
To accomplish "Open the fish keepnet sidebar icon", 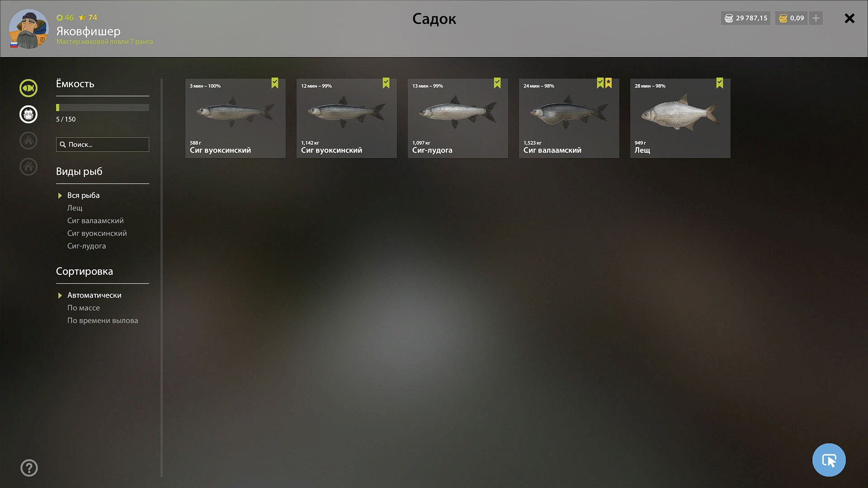I will [28, 88].
